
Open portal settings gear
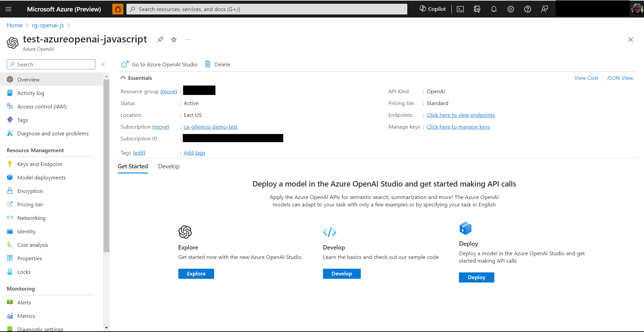click(511, 9)
